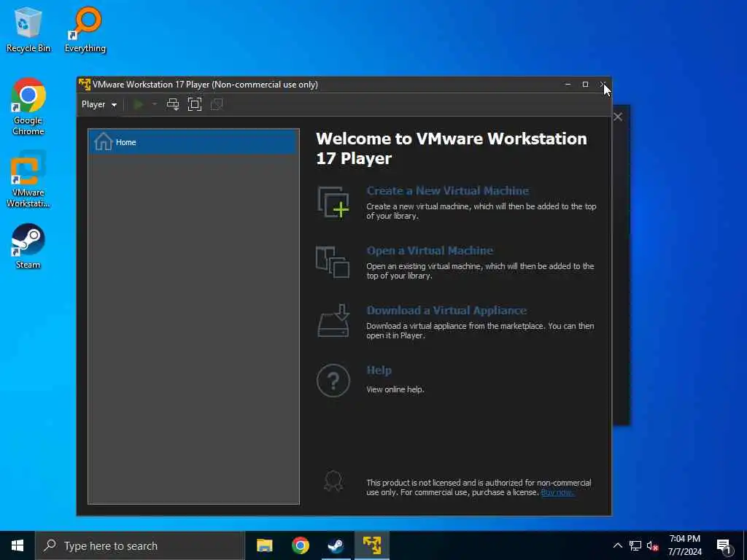The height and width of the screenshot is (560, 747).
Task: Click the new virtual machine plus icon
Action: pyautogui.click(x=333, y=203)
